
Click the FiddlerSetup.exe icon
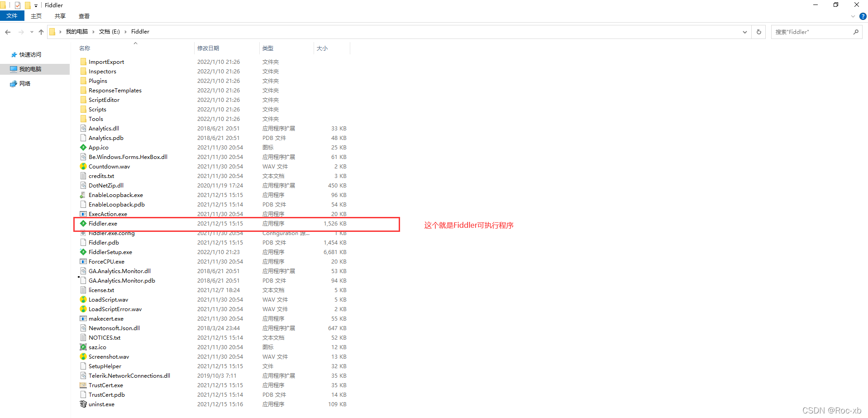coord(83,252)
